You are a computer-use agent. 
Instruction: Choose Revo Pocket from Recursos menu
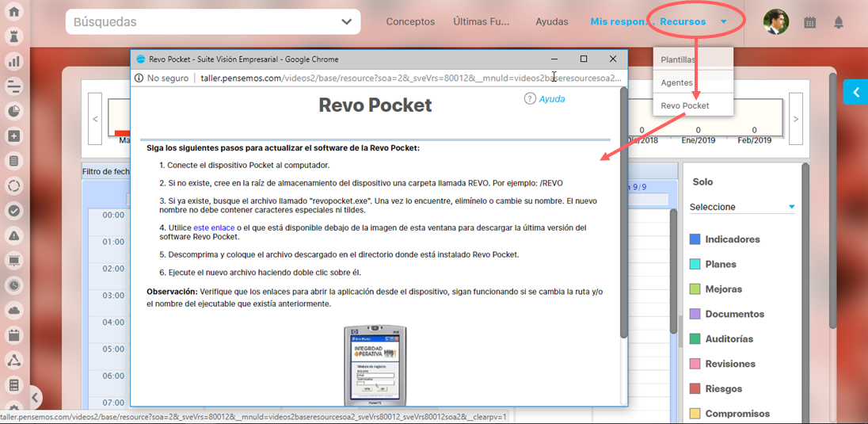pyautogui.click(x=693, y=105)
